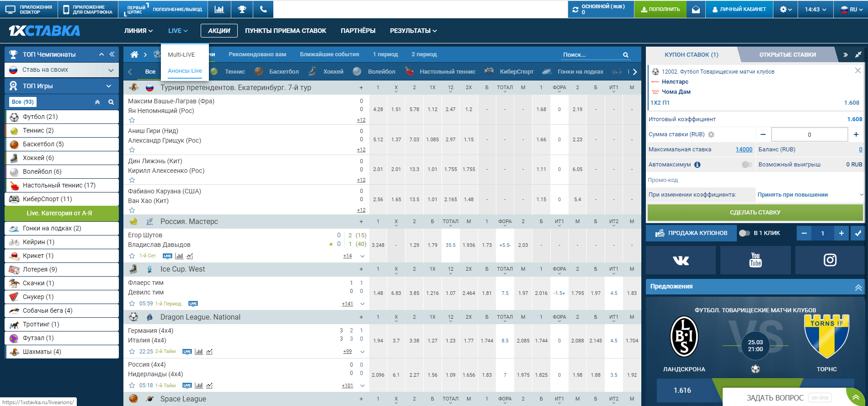Switch to ОТКРЫТЫЕ СТАВКИ tab
Image resolution: width=868 pixels, height=406 pixels.
coord(787,54)
